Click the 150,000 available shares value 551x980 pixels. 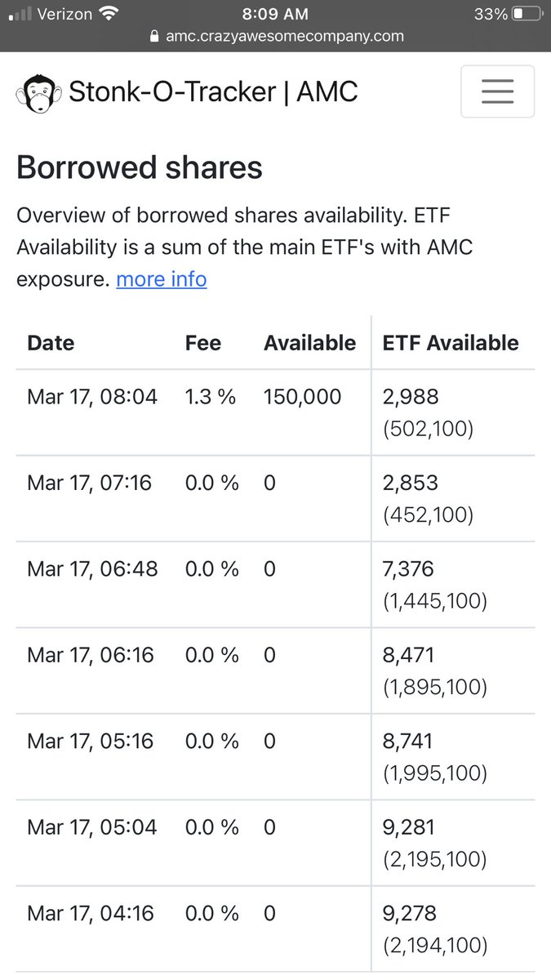[303, 397]
